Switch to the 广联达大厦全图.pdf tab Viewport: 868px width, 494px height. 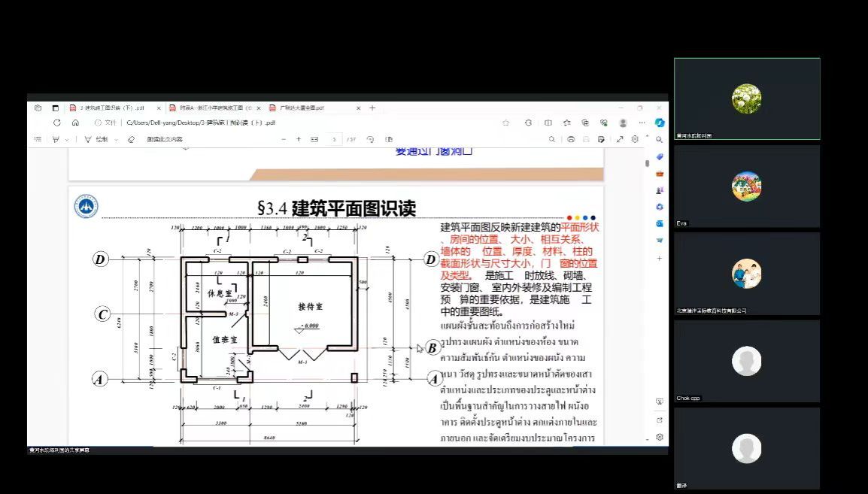coord(301,108)
